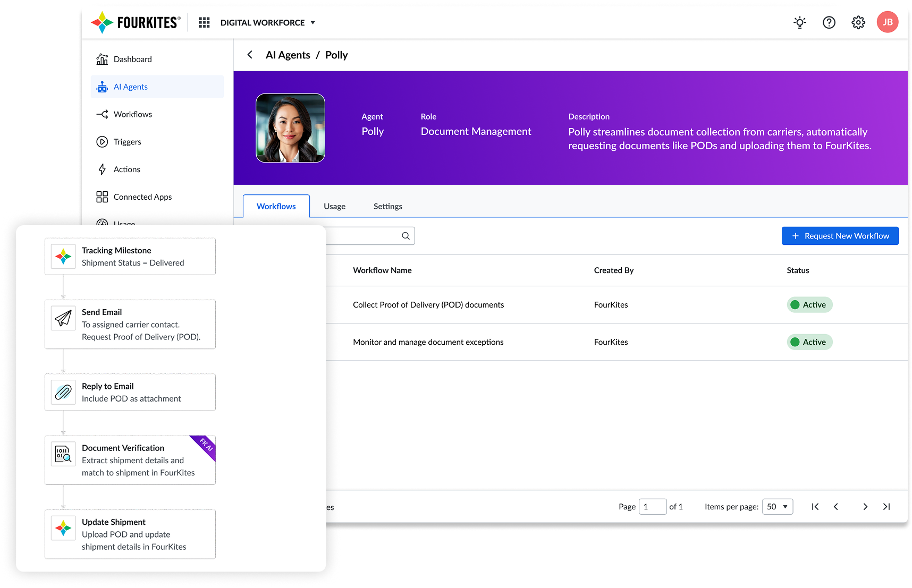Open Workflows in the sidebar

[157, 114]
